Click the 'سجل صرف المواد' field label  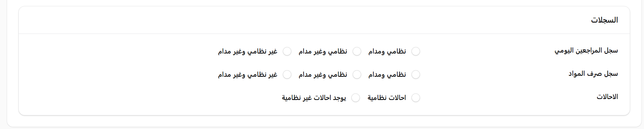point(593,74)
